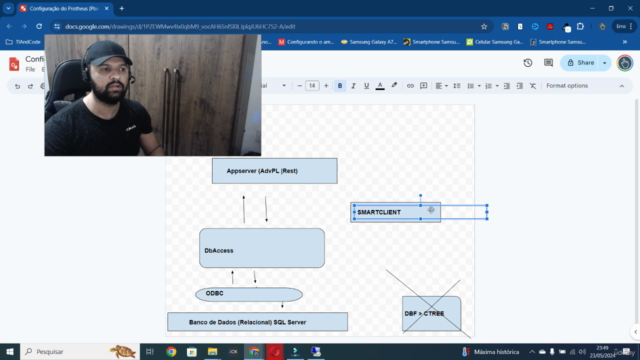Decrease font size with minus button
640x360 pixels.
coord(300,86)
